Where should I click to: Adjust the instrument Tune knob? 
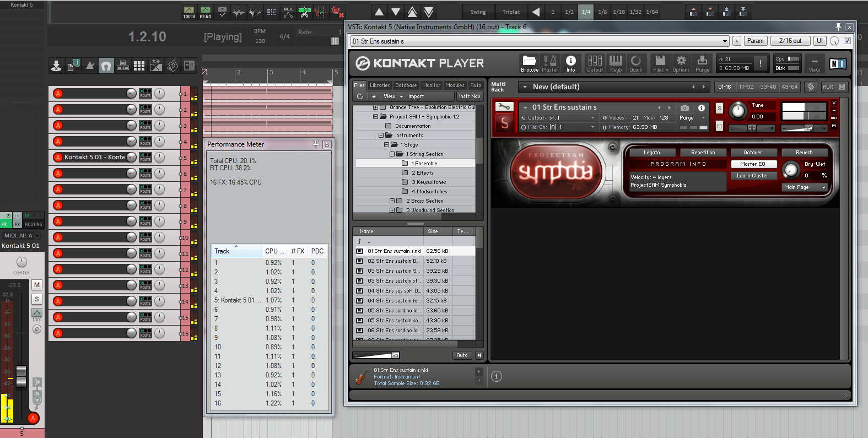737,111
